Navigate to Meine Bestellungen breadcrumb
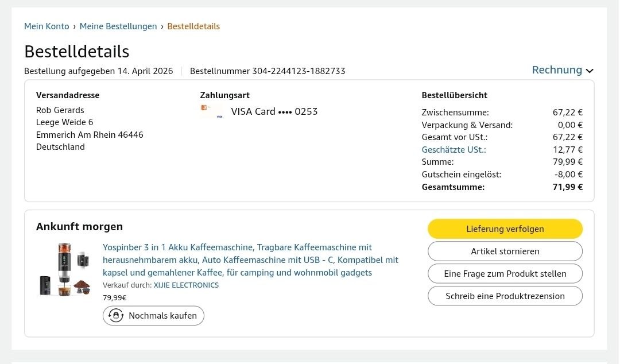Screen dimensions: 620x364 tap(118, 26)
